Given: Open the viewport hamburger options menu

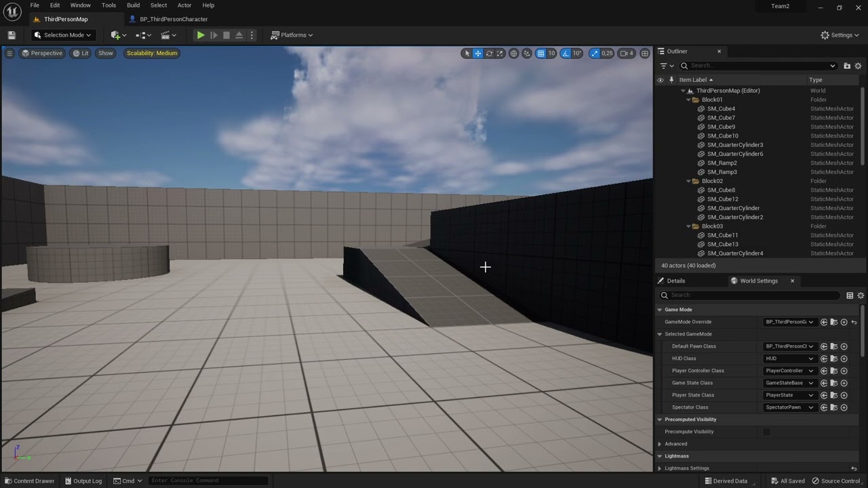Looking at the screenshot, I should pyautogui.click(x=9, y=54).
